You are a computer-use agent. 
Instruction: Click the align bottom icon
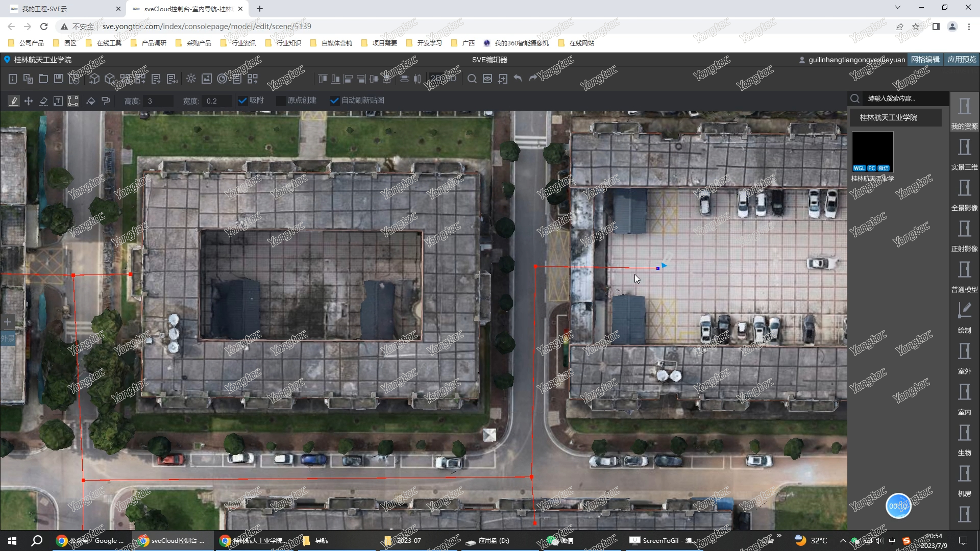[335, 79]
